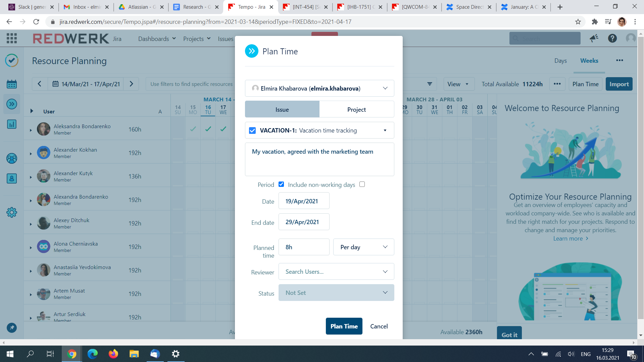Open Jira help question mark icon
644x362 pixels.
pos(612,38)
